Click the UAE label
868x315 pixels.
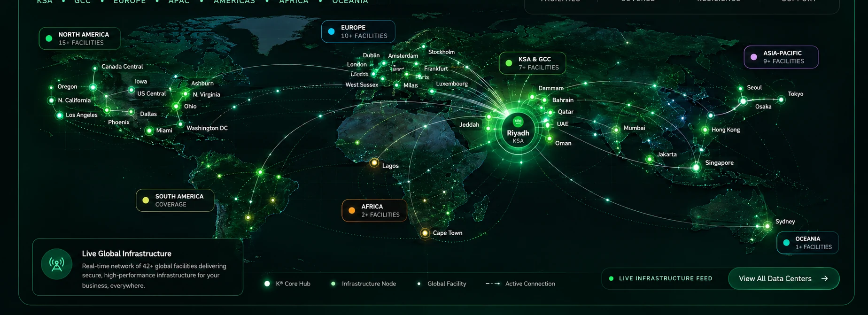click(563, 124)
